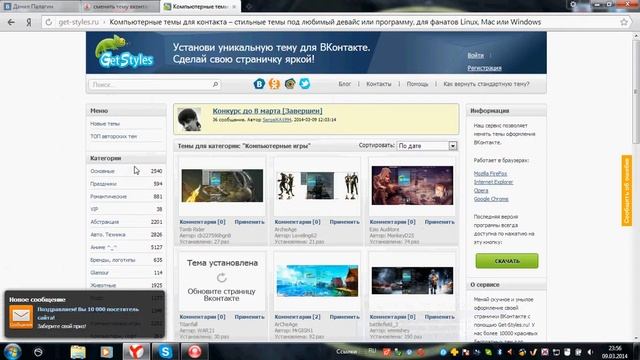Click the volume icon in system tray
This screenshot has height=360, width=640.
(590, 352)
